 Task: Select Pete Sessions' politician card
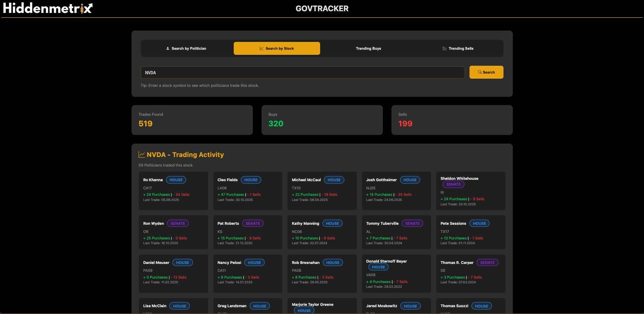470,232
